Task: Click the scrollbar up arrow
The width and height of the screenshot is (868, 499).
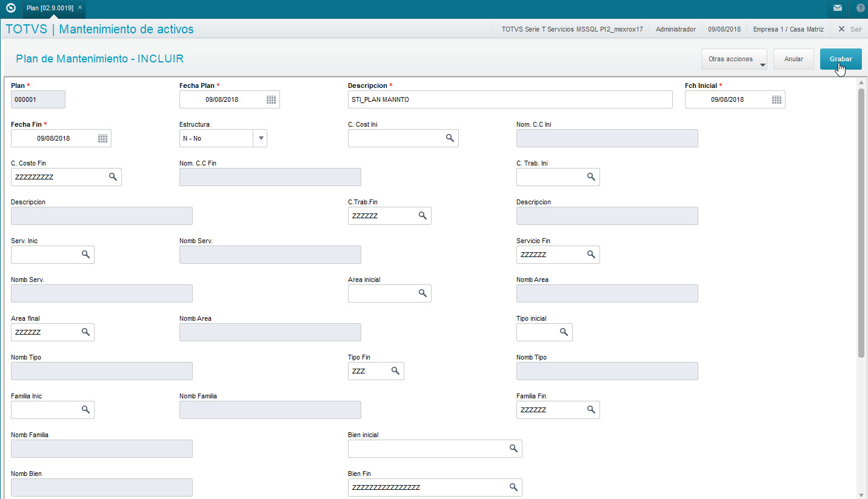Action: coord(861,81)
